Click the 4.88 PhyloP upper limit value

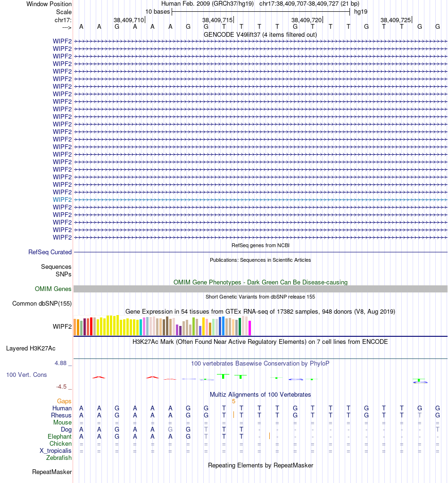pyautogui.click(x=61, y=363)
